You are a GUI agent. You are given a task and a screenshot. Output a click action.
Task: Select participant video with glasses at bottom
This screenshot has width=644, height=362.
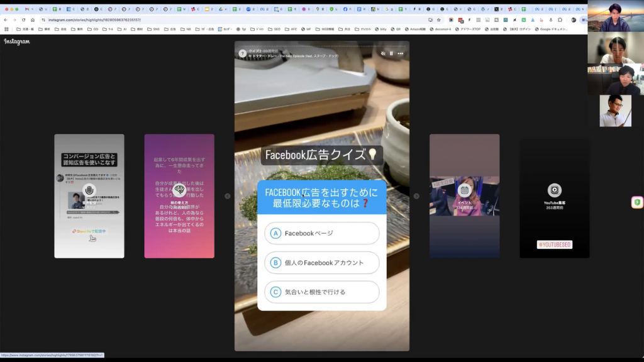(615, 111)
